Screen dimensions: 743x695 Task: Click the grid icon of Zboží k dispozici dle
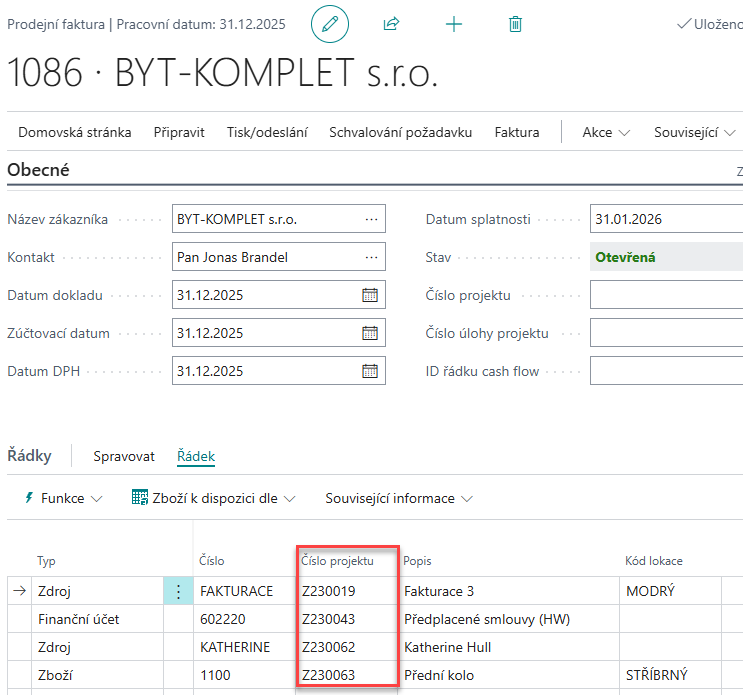140,497
